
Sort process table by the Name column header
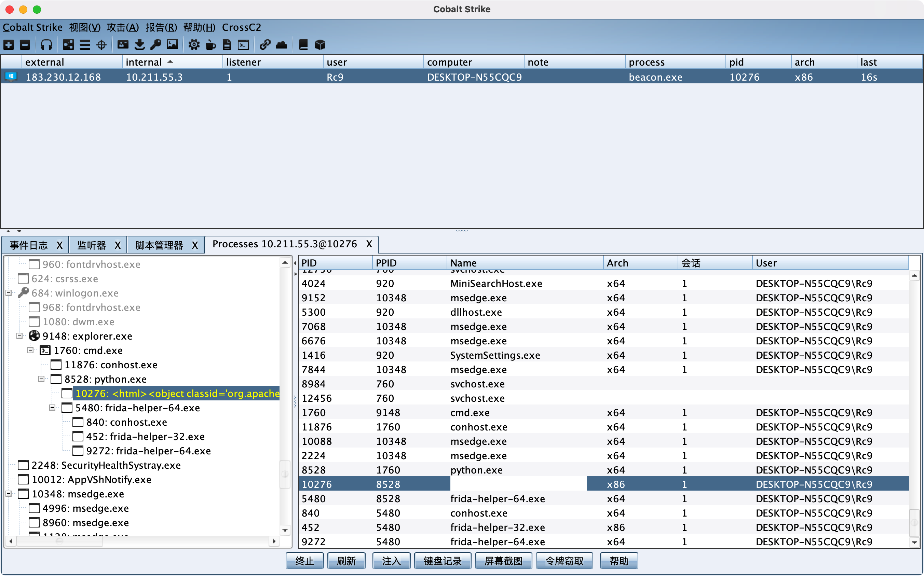point(525,263)
